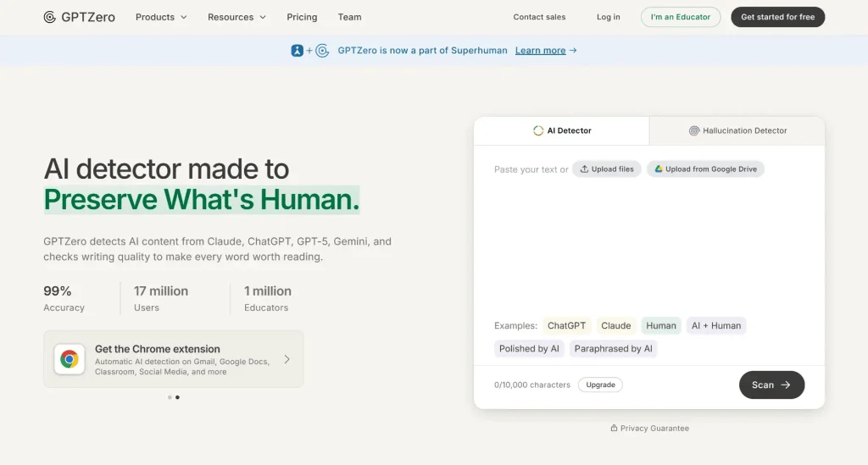Image resolution: width=868 pixels, height=465 pixels.
Task: Click the 1 million Educators stat
Action: [x=267, y=299]
